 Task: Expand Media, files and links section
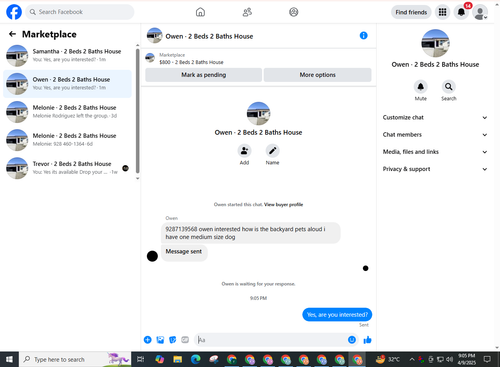435,152
